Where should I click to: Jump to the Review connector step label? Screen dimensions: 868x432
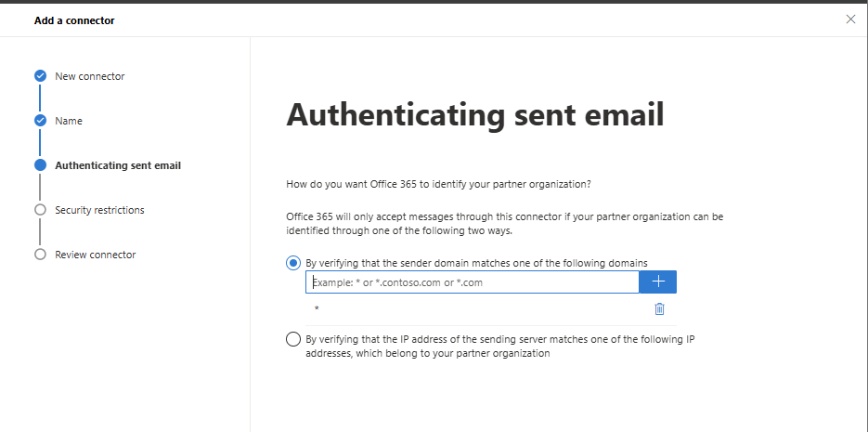[x=96, y=255]
